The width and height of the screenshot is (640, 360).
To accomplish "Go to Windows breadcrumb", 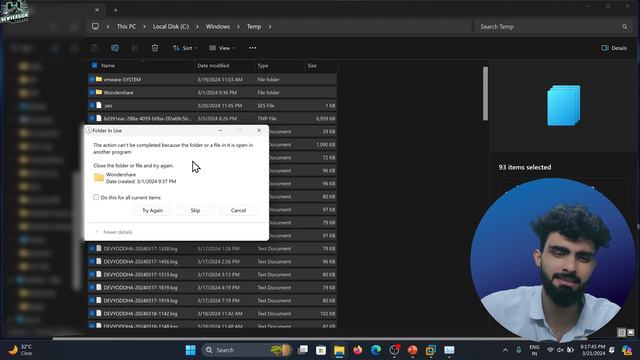I will (x=218, y=27).
